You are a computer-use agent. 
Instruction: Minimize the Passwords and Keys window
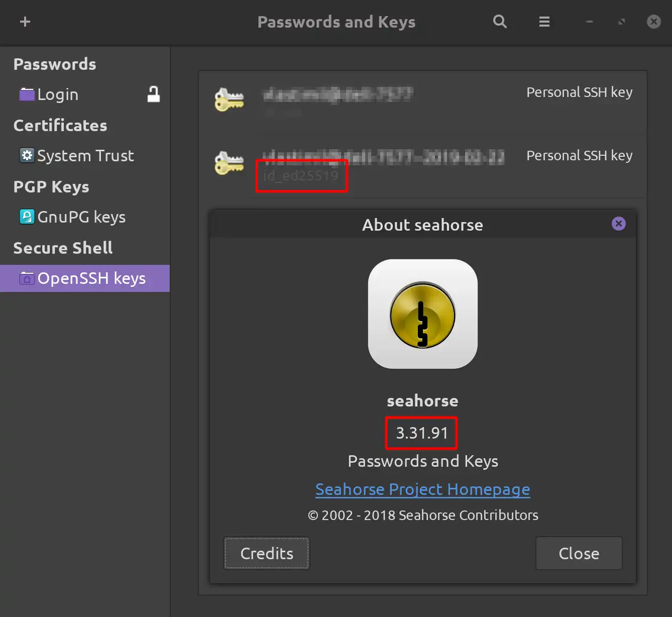point(589,22)
